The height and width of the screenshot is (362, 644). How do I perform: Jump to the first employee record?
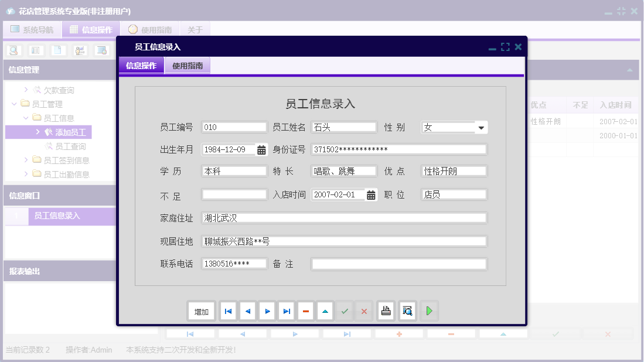228,311
